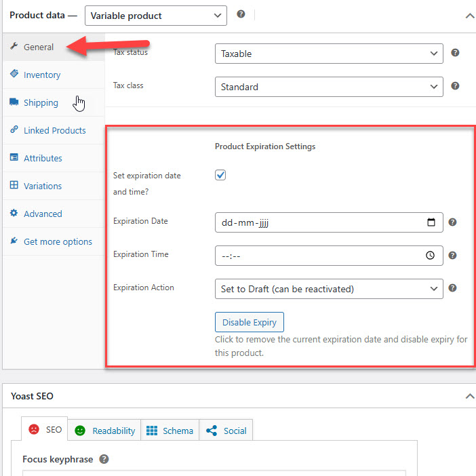Screen dimensions: 476x476
Task: Click the list icon beside Attributes
Action: (14, 157)
